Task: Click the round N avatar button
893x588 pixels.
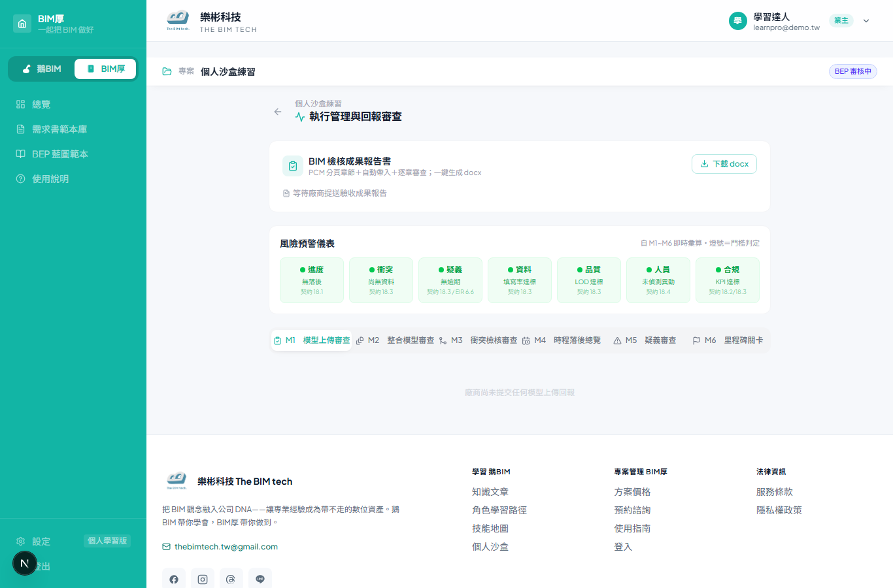Action: 25,563
